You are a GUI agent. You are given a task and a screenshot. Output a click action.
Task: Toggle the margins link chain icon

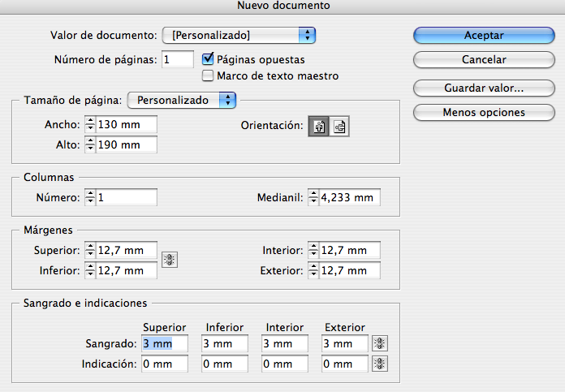170,260
